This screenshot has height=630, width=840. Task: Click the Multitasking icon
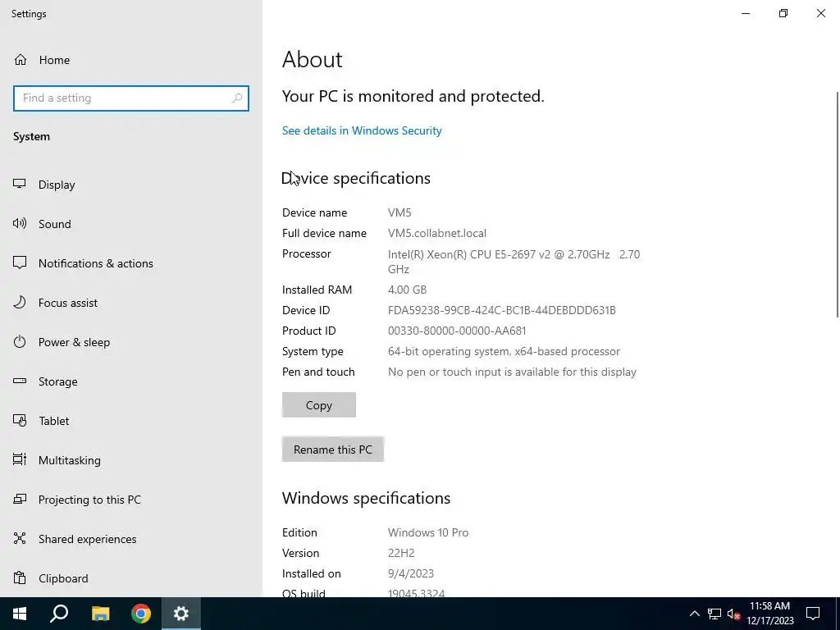20,459
